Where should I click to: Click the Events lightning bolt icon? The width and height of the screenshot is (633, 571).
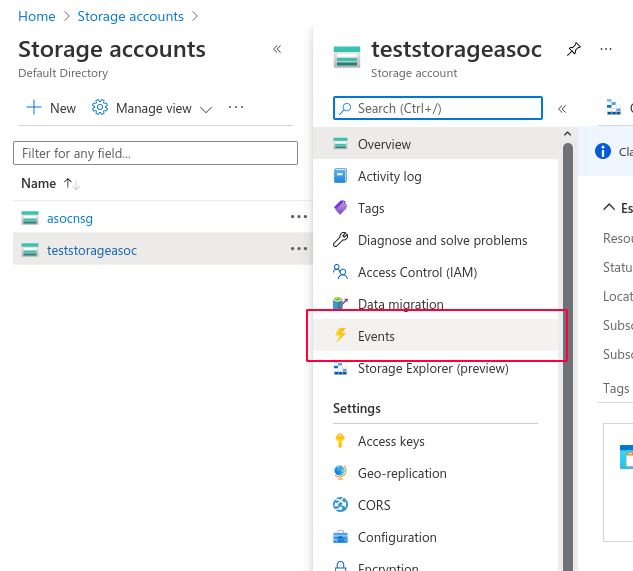tap(341, 335)
